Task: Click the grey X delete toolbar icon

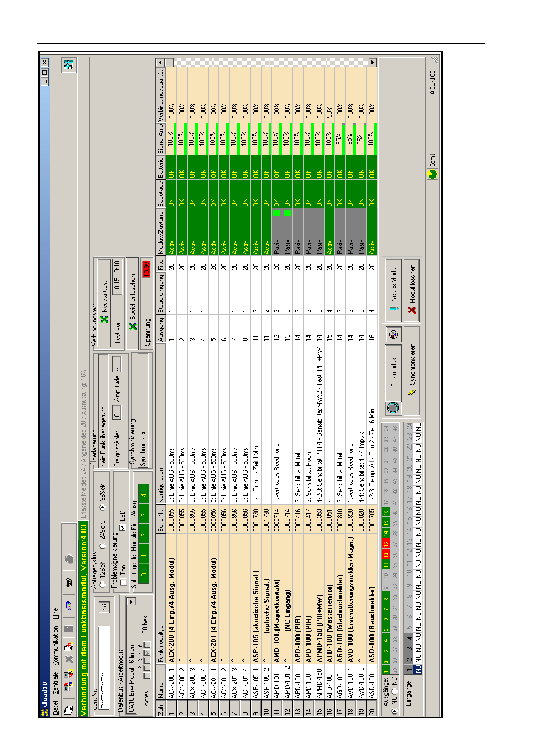Action: [x=68, y=659]
